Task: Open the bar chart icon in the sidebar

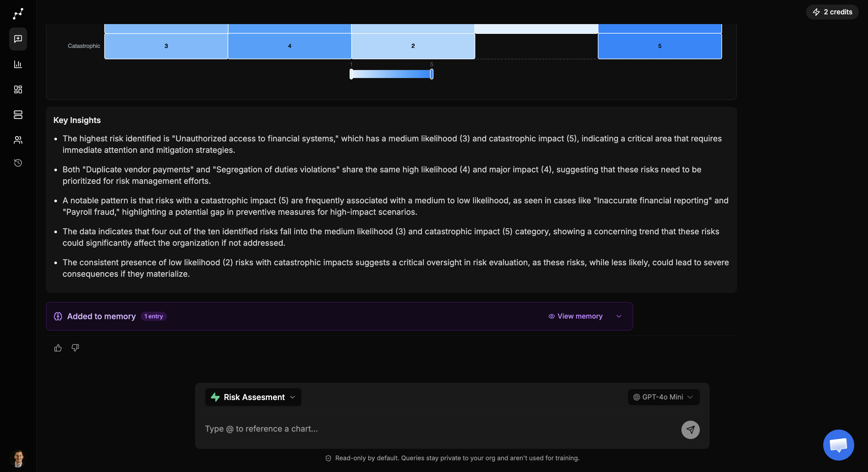Action: pyautogui.click(x=18, y=64)
